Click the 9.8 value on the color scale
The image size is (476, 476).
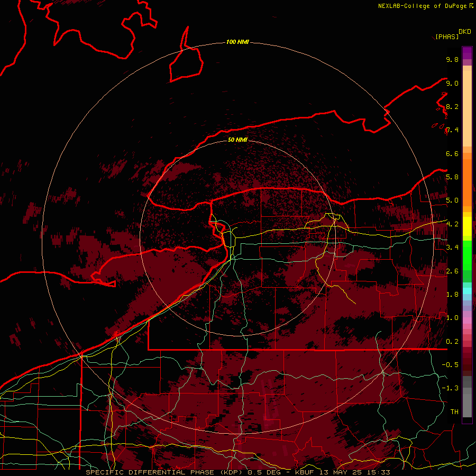(x=452, y=59)
